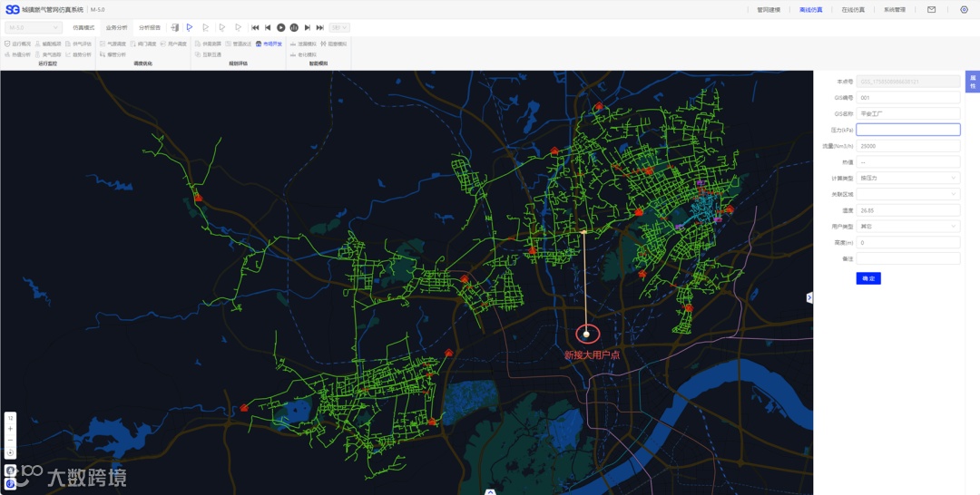Step back one frame

coord(268,27)
